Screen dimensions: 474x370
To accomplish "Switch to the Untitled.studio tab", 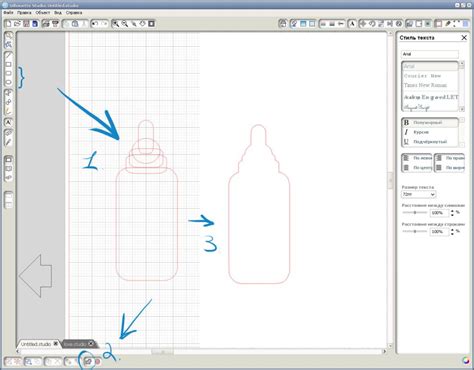I will coord(36,344).
